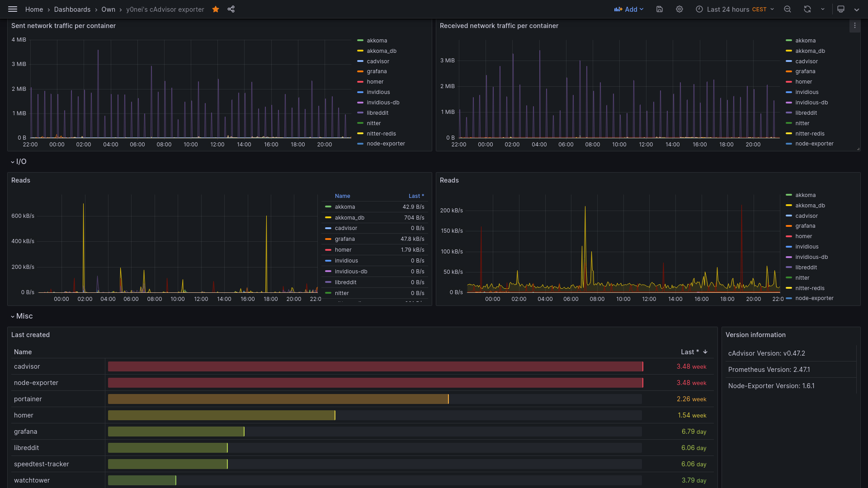868x488 pixels.
Task: Click the akkoma_db yellow legend color swatch
Action: (x=360, y=51)
